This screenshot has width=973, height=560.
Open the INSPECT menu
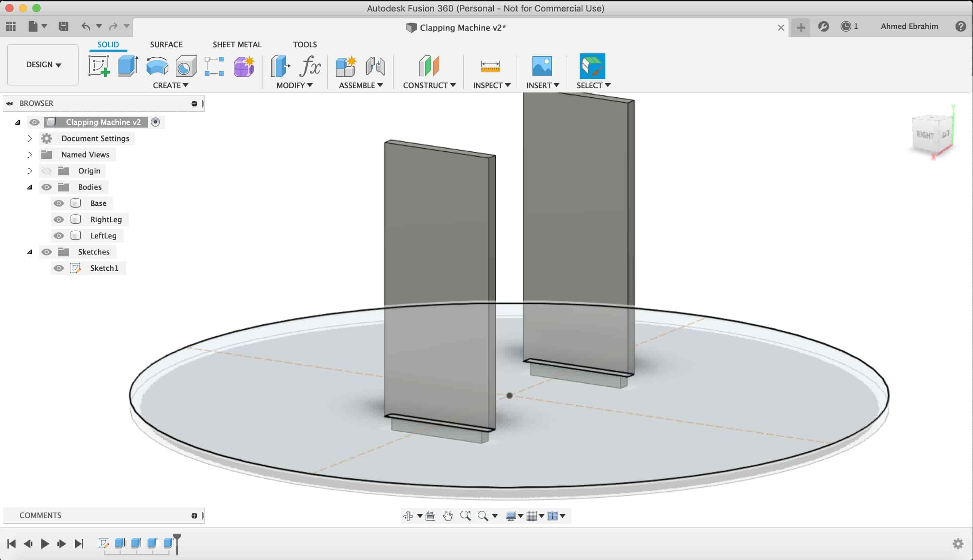pyautogui.click(x=492, y=85)
